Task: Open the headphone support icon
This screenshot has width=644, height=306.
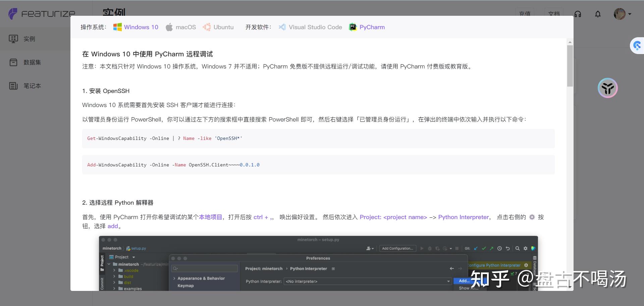Action: (x=578, y=14)
